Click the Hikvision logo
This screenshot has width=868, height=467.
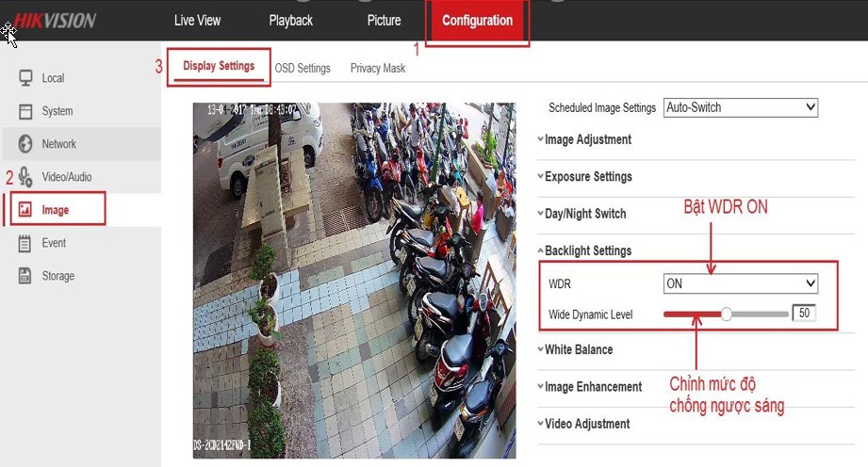click(x=55, y=21)
